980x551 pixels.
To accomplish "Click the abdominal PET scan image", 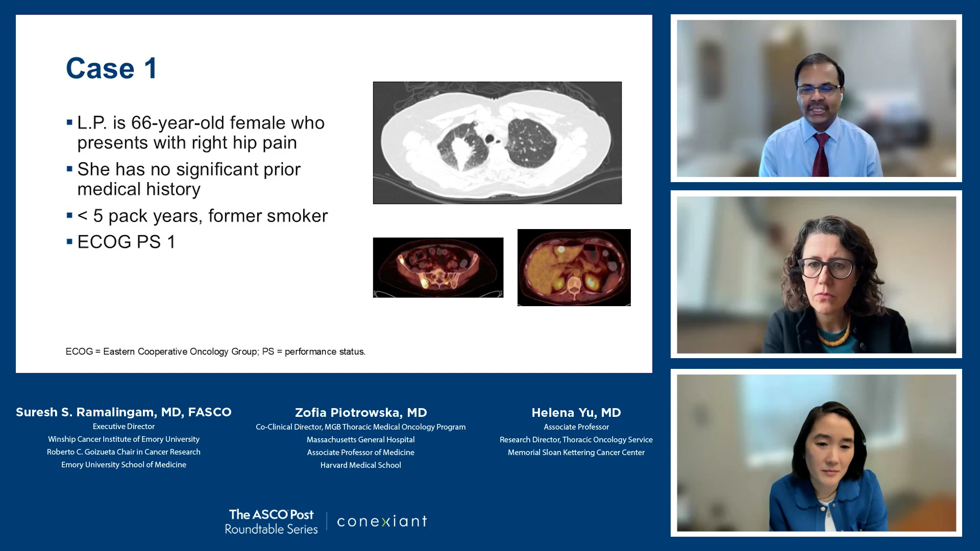I will pyautogui.click(x=574, y=267).
